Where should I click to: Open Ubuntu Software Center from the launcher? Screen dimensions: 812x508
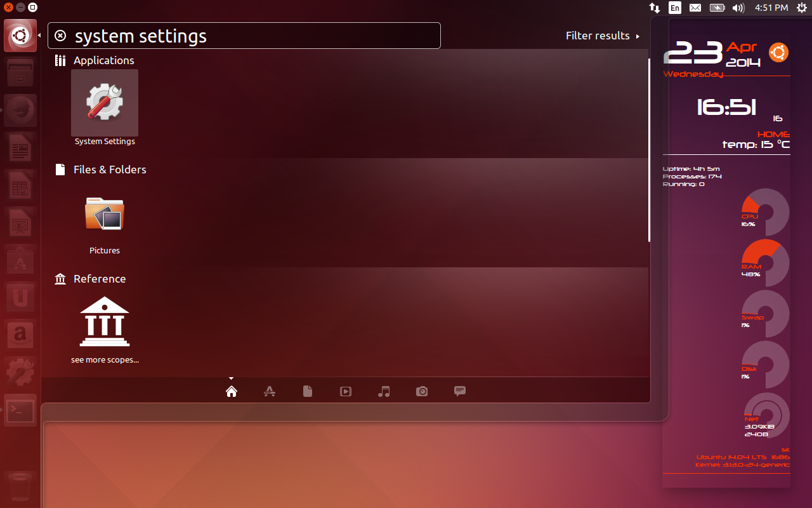point(20,261)
